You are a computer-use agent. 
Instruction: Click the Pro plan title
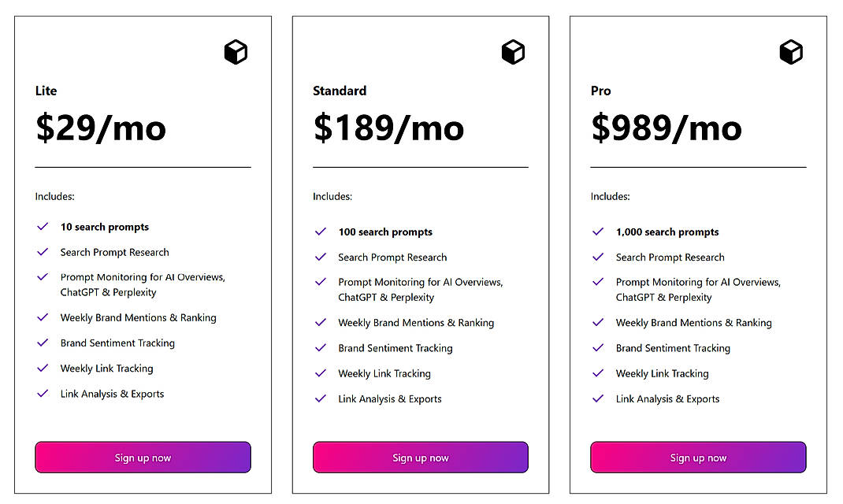(601, 91)
